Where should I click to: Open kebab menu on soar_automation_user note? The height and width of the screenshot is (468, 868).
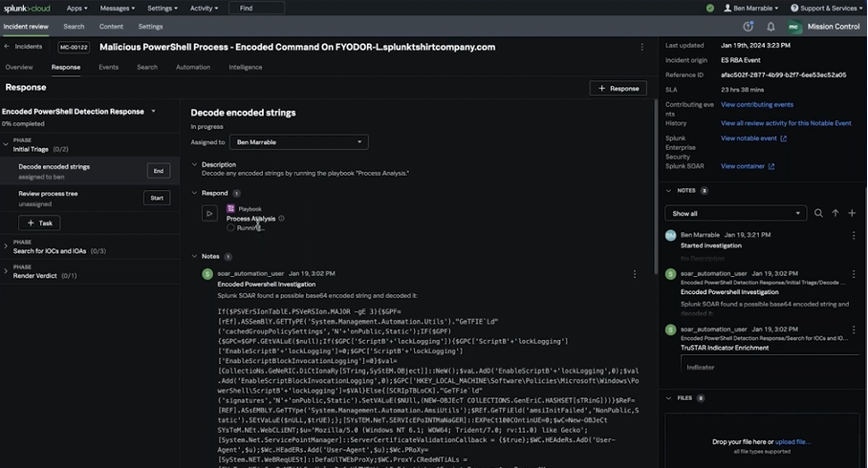point(634,274)
